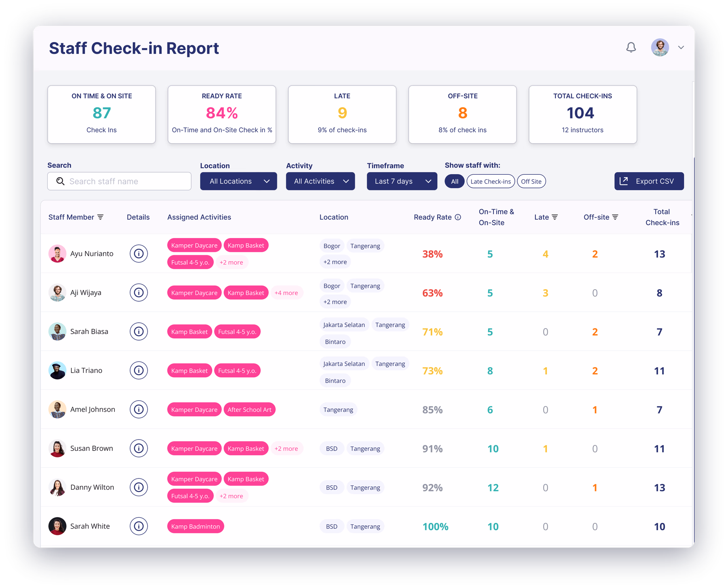Click BSD location tag for Danny Wilton
728x588 pixels.
(x=332, y=487)
